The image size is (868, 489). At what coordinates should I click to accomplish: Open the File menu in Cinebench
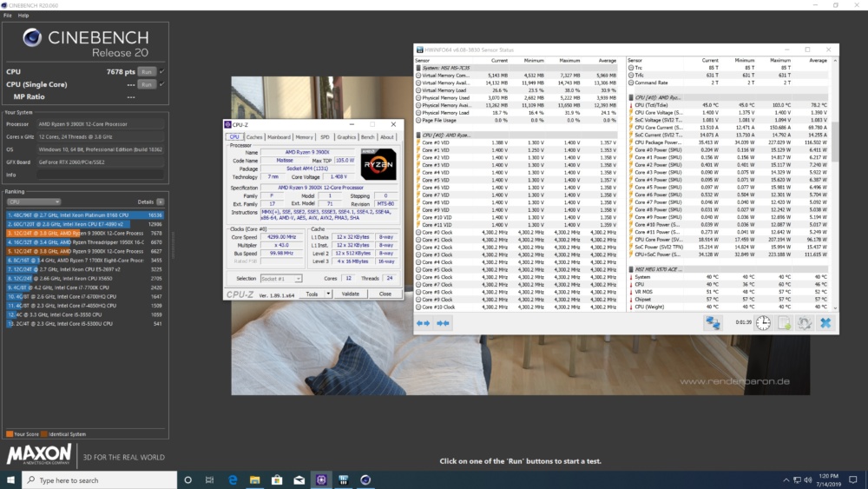pos(7,16)
